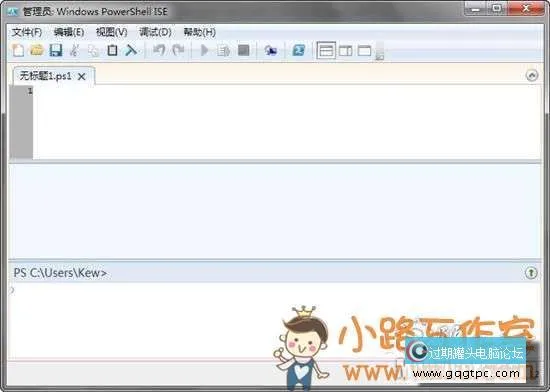Run the script with the green play icon

204,50
